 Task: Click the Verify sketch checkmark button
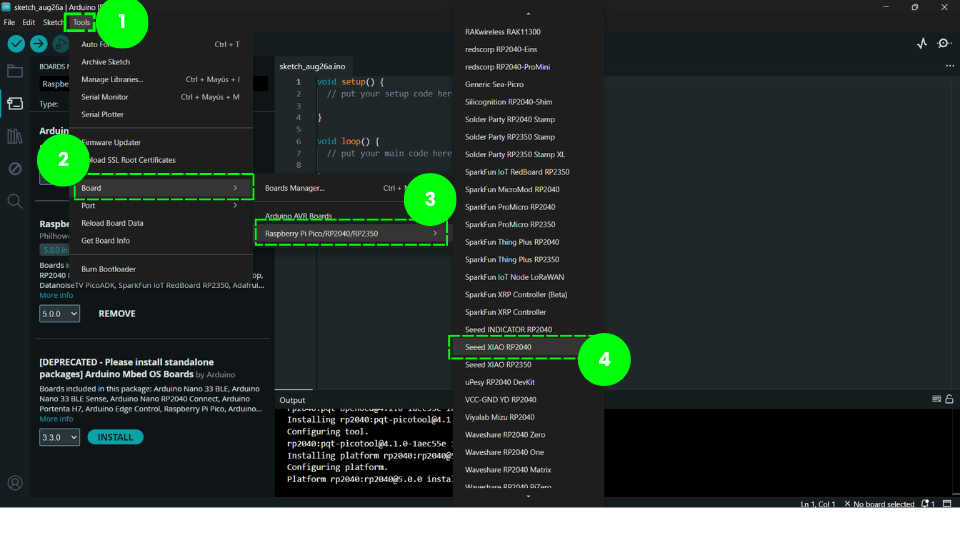(x=16, y=44)
